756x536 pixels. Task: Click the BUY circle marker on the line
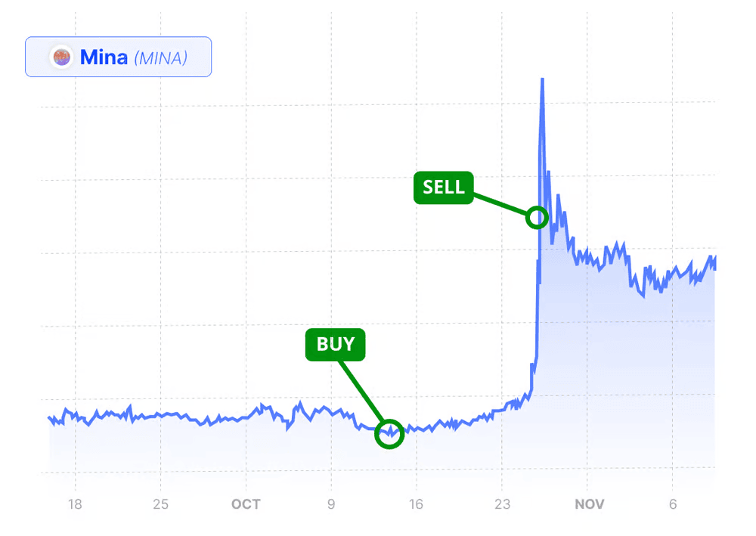[x=389, y=434]
